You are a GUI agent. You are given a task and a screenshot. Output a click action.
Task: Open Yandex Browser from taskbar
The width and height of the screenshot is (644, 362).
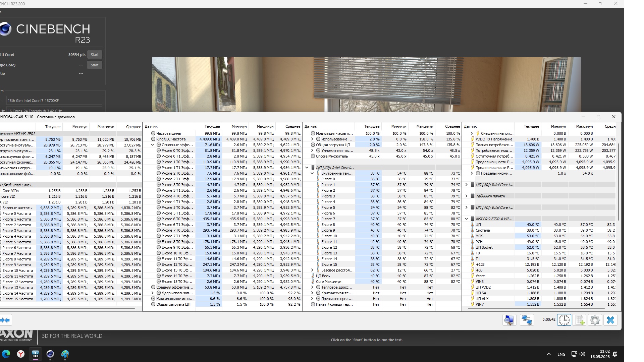(x=21, y=354)
